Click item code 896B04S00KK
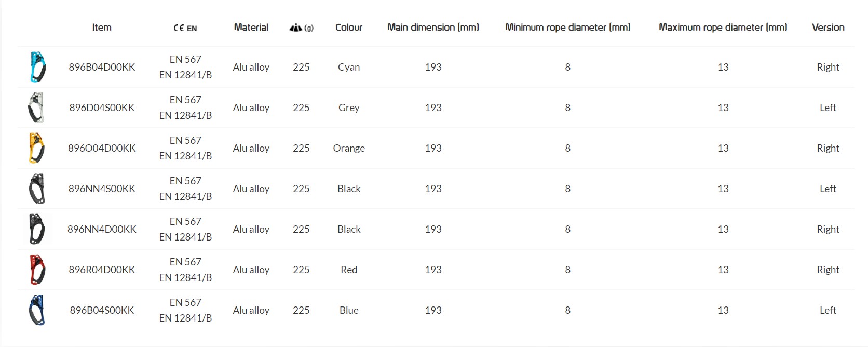Image resolution: width=868 pixels, height=347 pixels. [102, 310]
